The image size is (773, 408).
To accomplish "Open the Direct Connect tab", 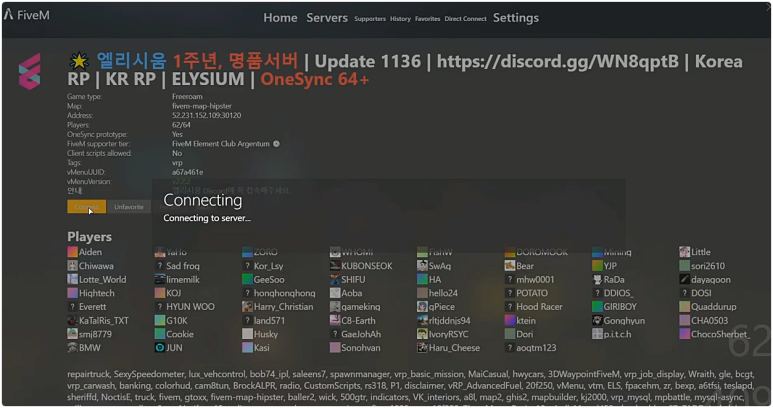I will tap(465, 19).
